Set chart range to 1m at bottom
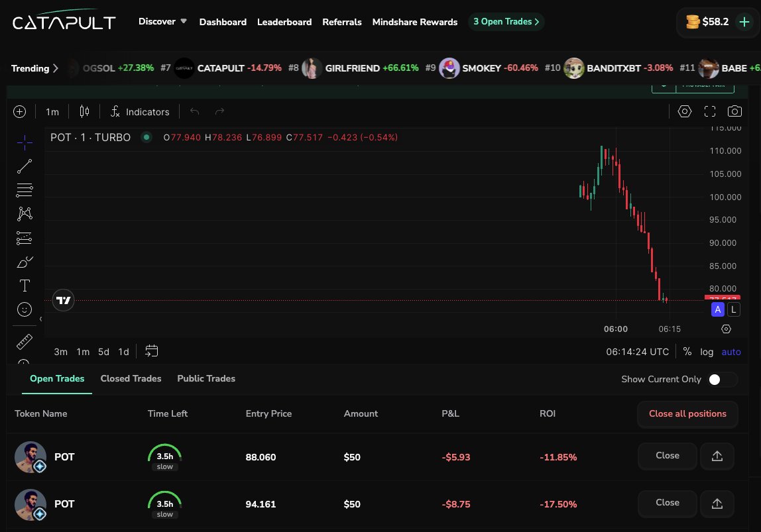The image size is (761, 532). 83,352
